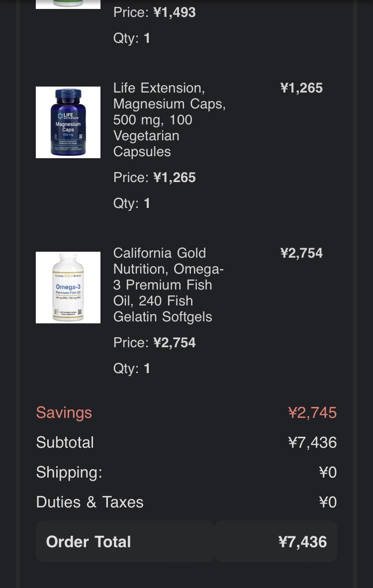Image resolution: width=373 pixels, height=588 pixels.
Task: Click the Qty under the Magnesium Caps item
Action: coord(131,203)
